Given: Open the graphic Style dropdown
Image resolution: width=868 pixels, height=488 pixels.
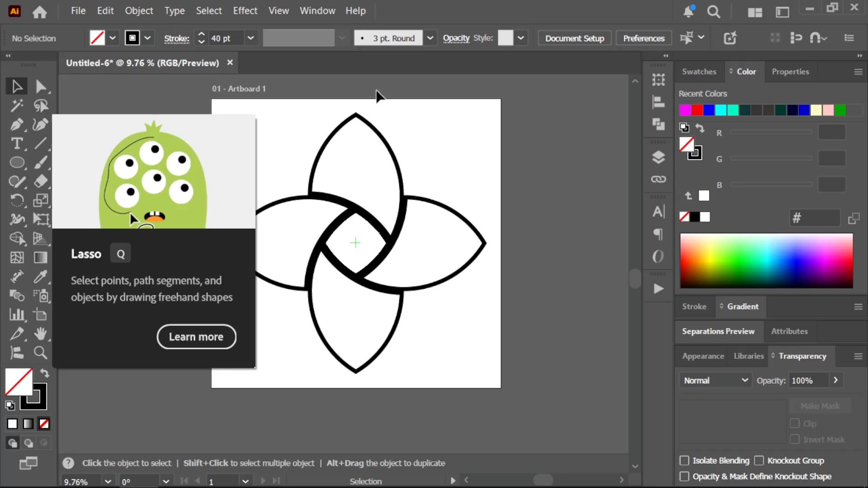Looking at the screenshot, I should 521,38.
